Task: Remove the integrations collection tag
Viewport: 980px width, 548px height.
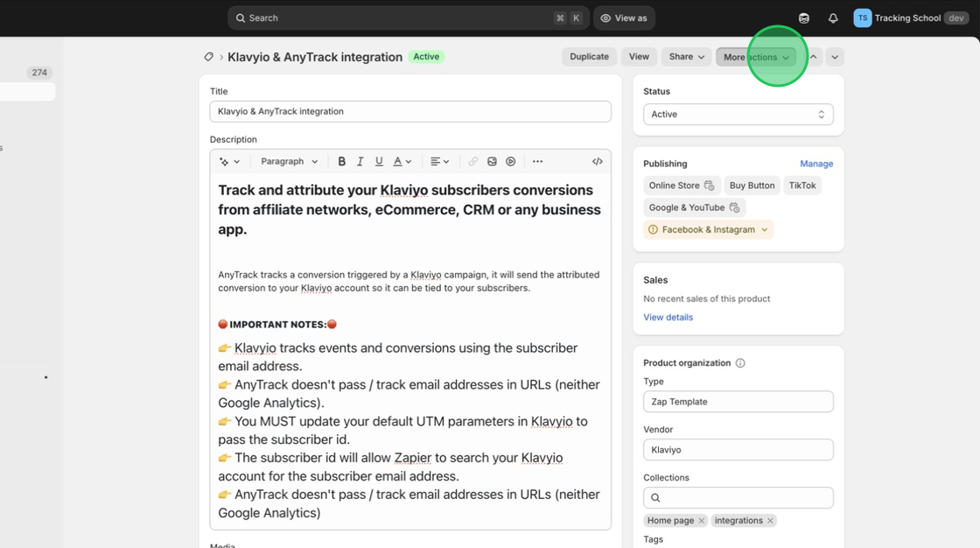Action: click(x=770, y=521)
